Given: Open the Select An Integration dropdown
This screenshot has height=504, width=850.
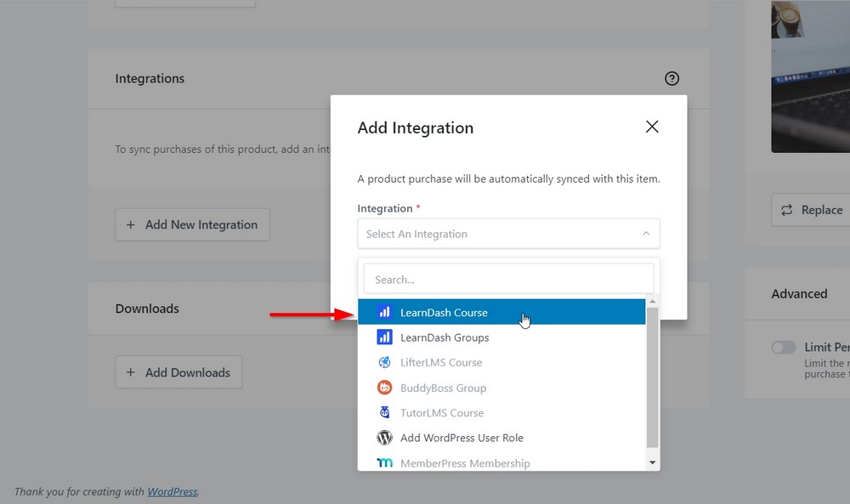Looking at the screenshot, I should [x=508, y=234].
